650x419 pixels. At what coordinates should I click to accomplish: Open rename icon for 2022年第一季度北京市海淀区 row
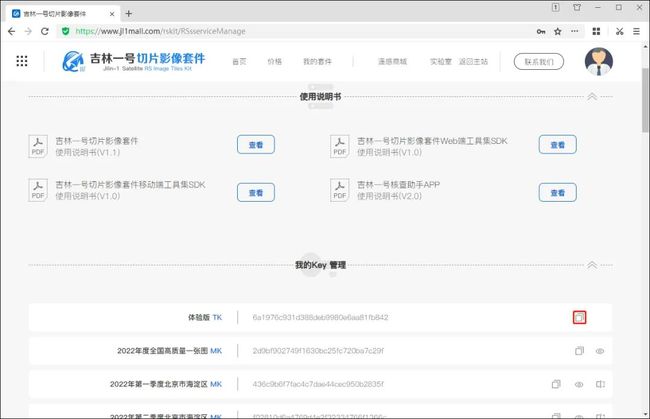click(600, 384)
